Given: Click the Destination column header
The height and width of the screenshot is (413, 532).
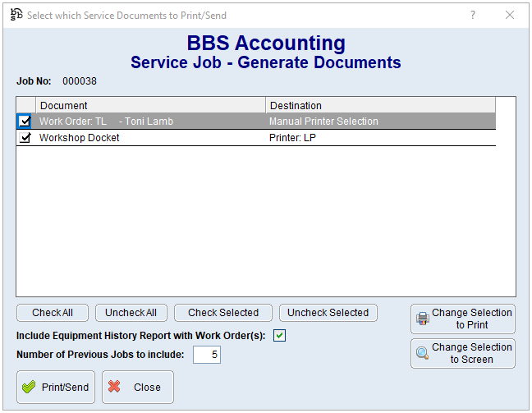Looking at the screenshot, I should [380, 105].
